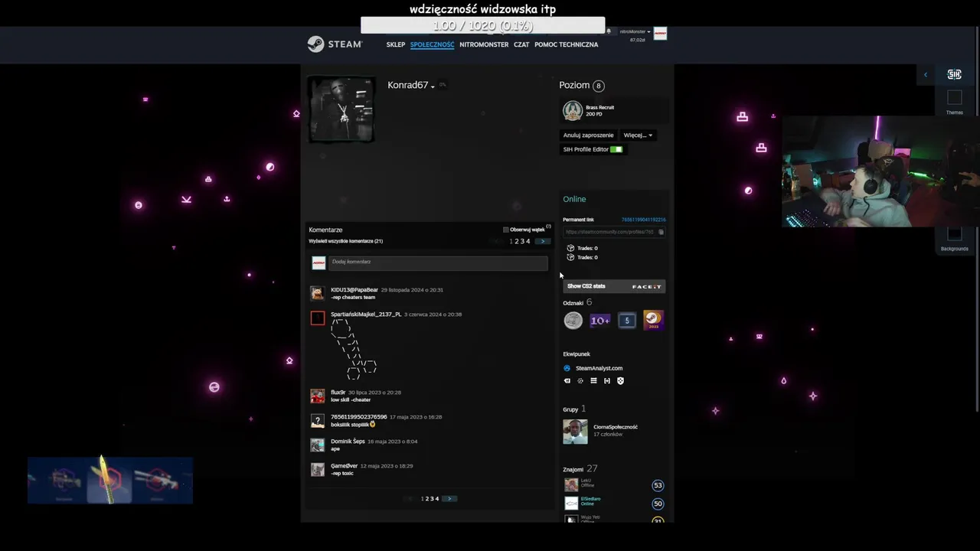
Task: Click the Poziom 8 level badge
Action: (599, 86)
